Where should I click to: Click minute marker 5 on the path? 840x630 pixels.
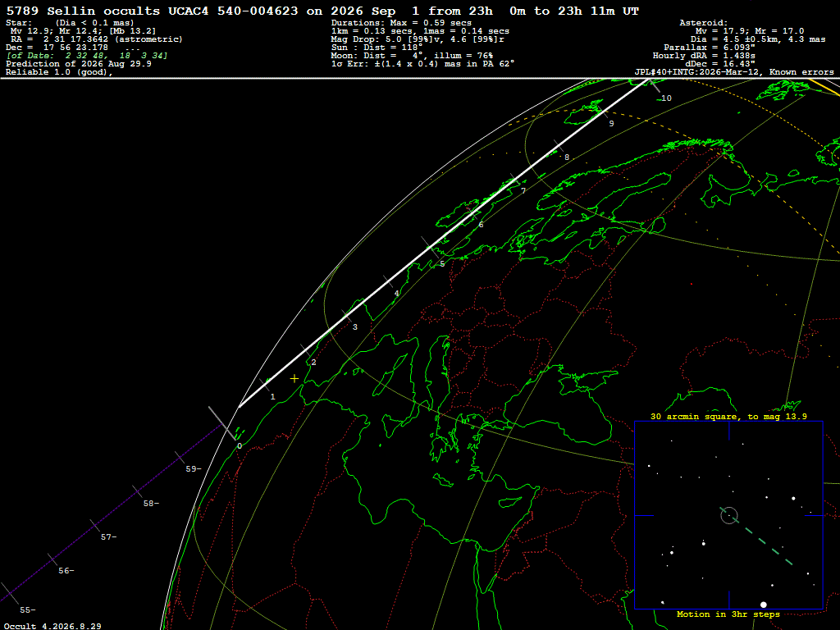tap(442, 264)
